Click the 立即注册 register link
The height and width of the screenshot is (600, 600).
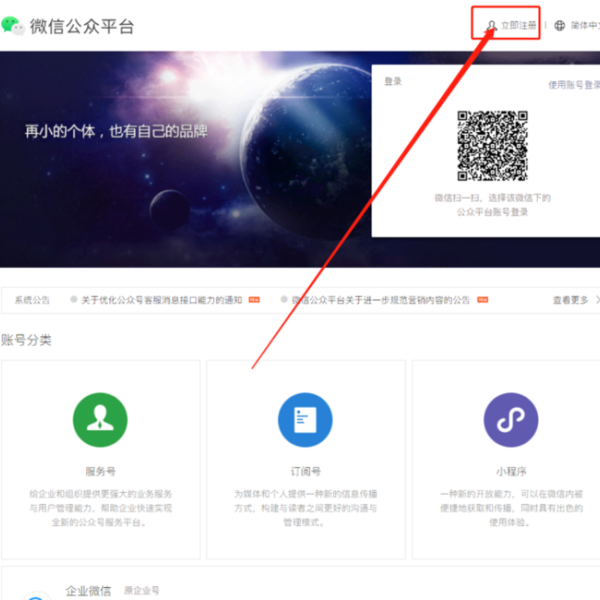pos(518,26)
